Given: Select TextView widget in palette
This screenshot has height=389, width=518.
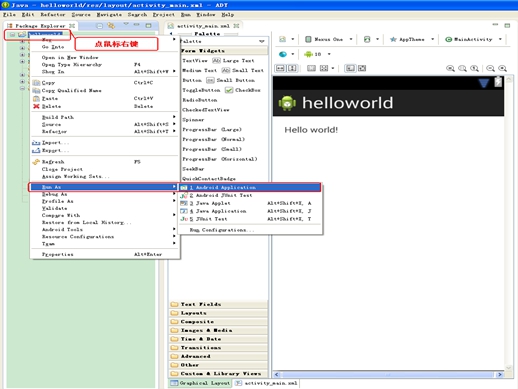Looking at the screenshot, I should tap(195, 61).
